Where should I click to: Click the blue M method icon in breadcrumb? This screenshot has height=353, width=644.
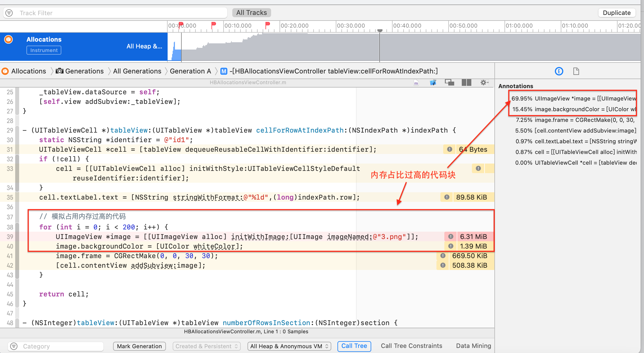pos(224,71)
